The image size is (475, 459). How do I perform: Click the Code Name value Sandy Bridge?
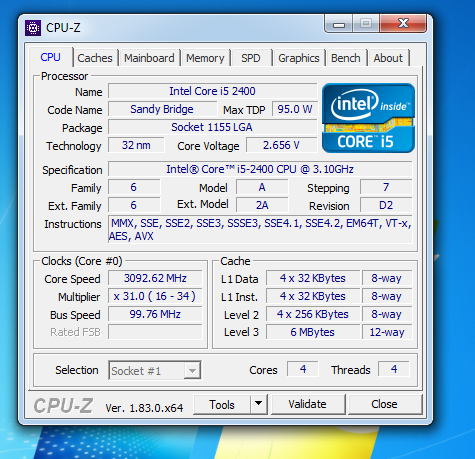point(162,109)
